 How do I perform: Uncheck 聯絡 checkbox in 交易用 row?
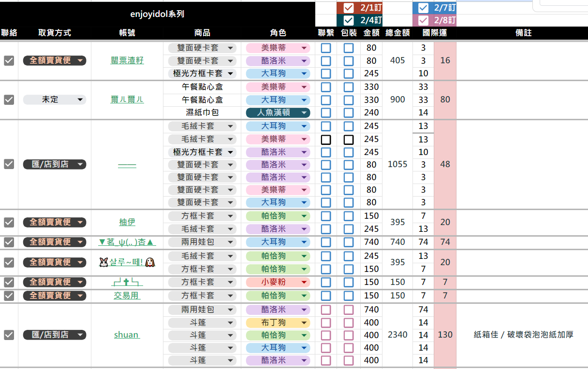click(9, 295)
